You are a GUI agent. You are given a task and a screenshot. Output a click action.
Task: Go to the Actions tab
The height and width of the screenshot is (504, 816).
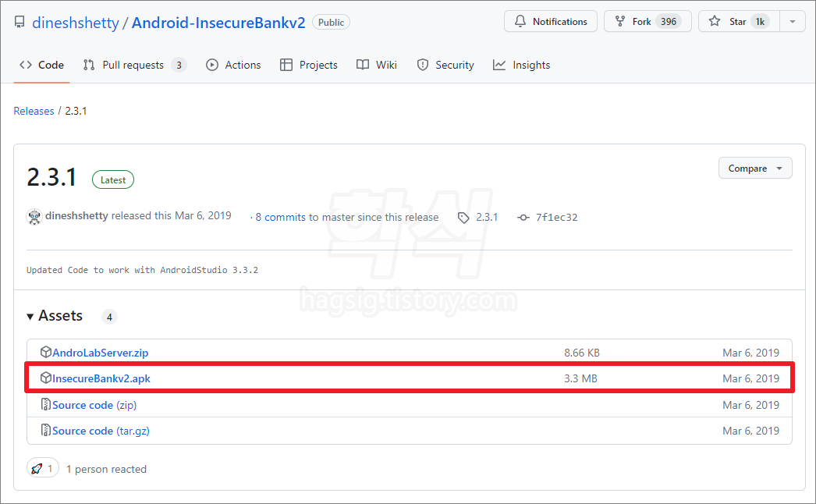(233, 65)
